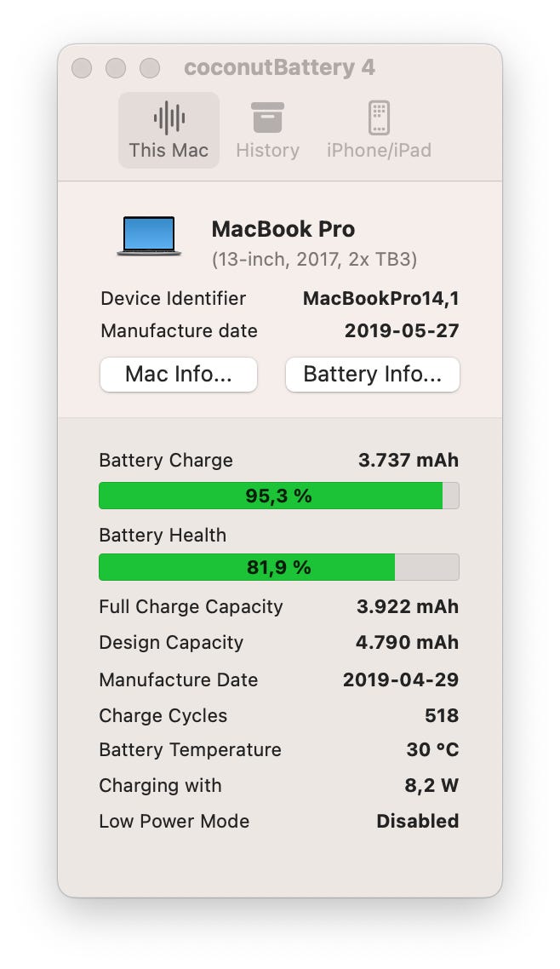560x969 pixels.
Task: Click the This Mac waveform icon
Action: click(x=169, y=117)
